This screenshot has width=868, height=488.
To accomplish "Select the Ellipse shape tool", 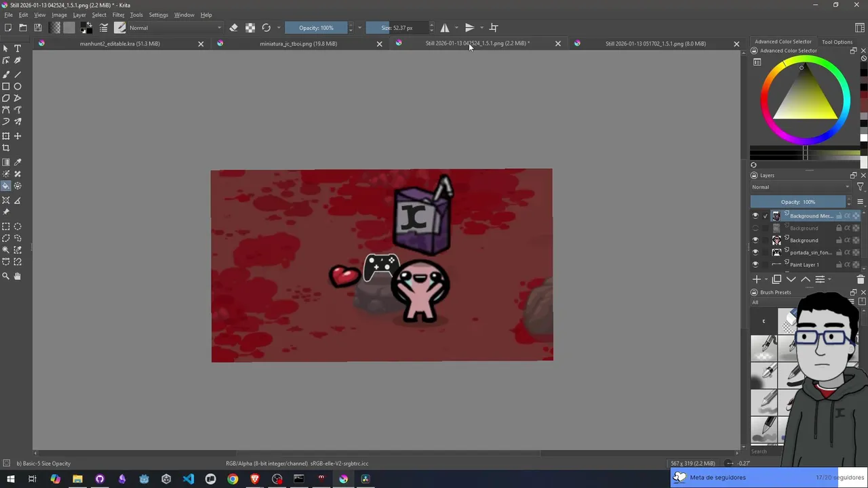I will pos(18,87).
